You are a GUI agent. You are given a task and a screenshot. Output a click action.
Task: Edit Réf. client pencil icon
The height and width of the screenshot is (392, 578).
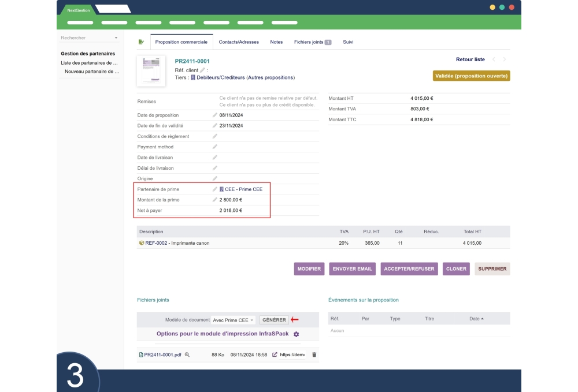pos(202,70)
